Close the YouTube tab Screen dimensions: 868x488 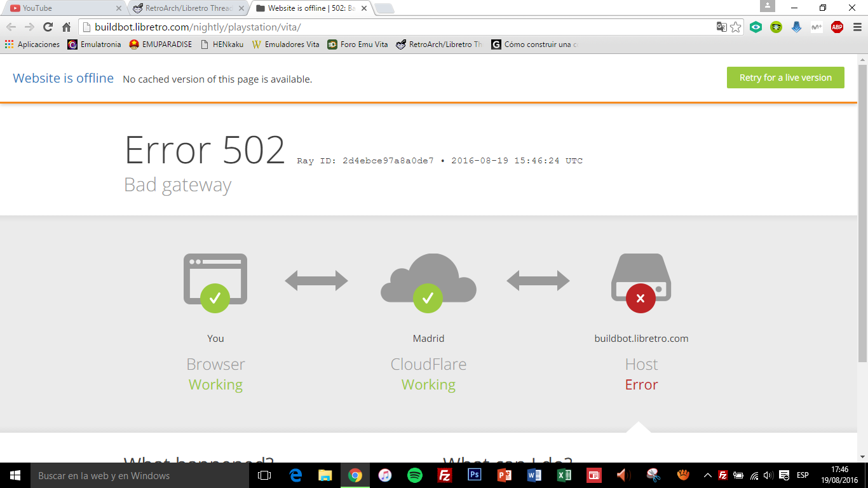click(118, 8)
